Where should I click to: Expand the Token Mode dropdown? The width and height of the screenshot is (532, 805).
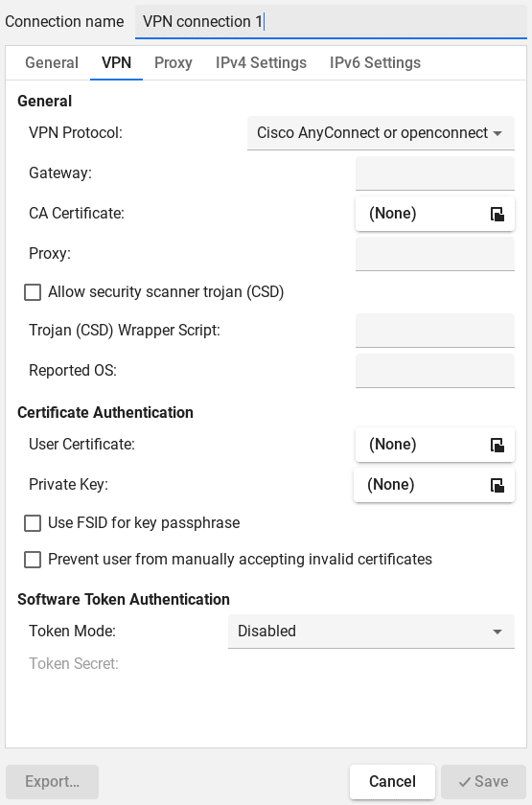[x=371, y=631]
